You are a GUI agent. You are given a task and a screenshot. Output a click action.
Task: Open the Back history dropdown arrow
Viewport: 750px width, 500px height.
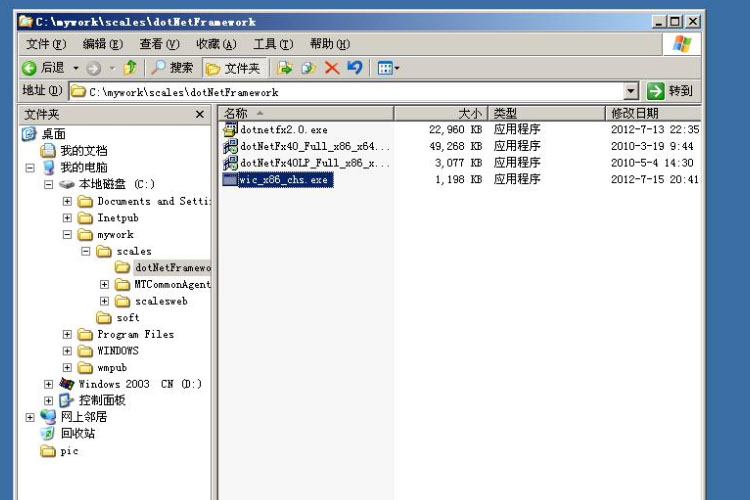pos(76,68)
